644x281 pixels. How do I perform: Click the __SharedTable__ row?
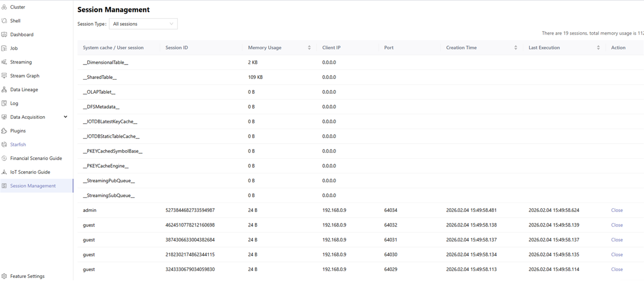100,78
